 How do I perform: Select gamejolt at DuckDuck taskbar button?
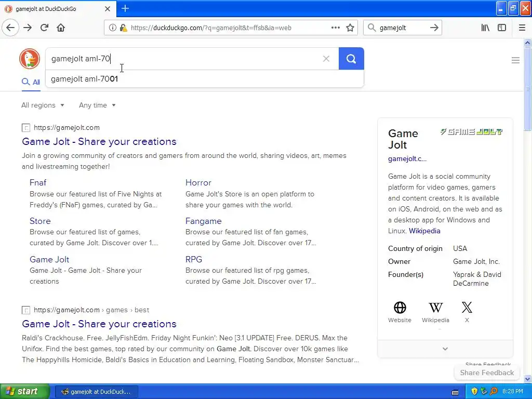pyautogui.click(x=96, y=392)
